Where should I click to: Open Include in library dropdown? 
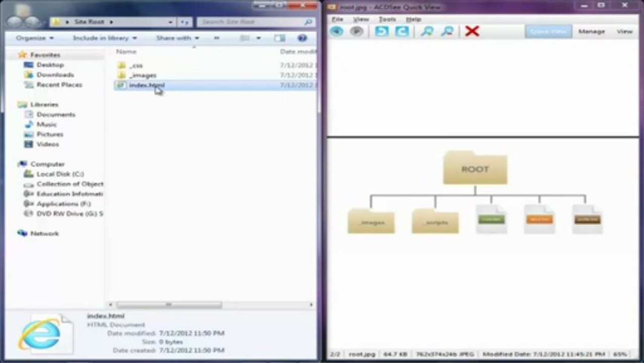(x=105, y=38)
